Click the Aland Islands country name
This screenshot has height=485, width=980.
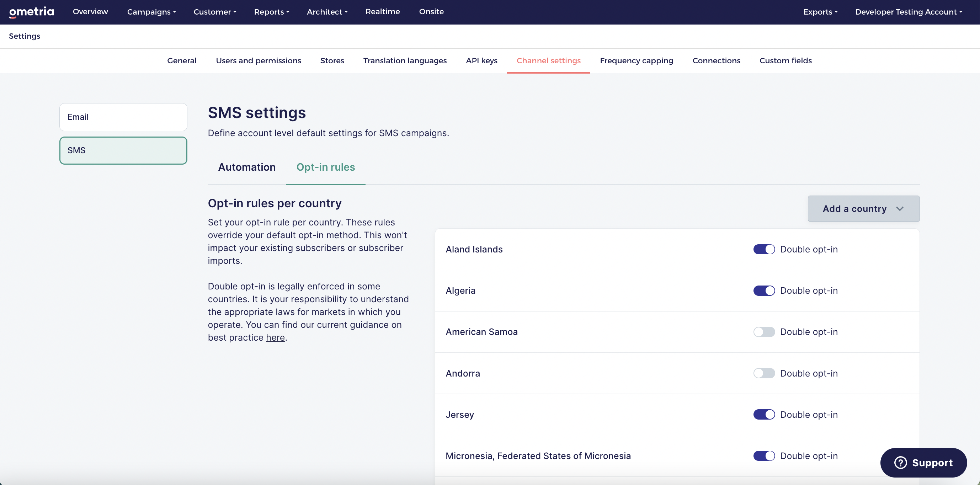(474, 249)
